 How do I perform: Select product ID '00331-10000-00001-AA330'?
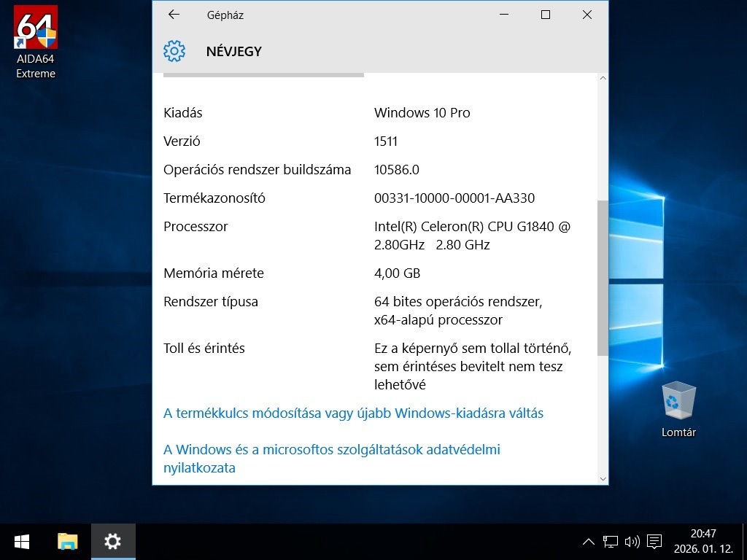click(x=454, y=198)
